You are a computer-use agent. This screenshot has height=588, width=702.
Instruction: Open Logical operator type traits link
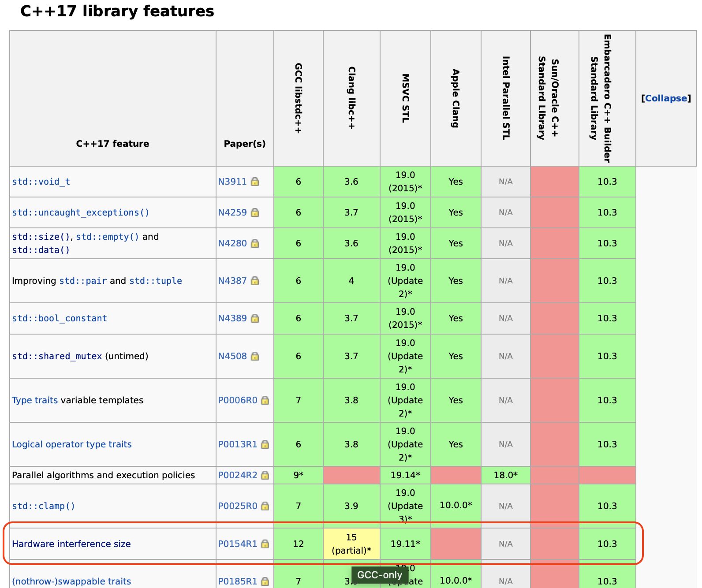[x=72, y=444]
